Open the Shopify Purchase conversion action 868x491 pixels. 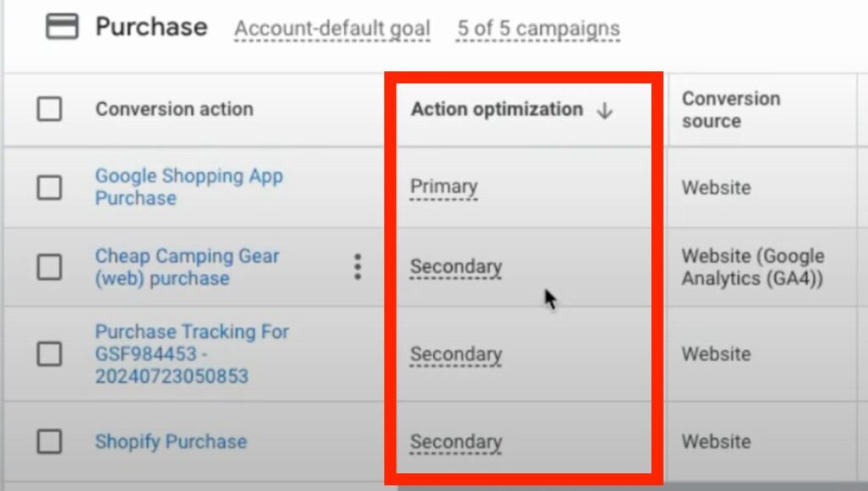click(170, 441)
